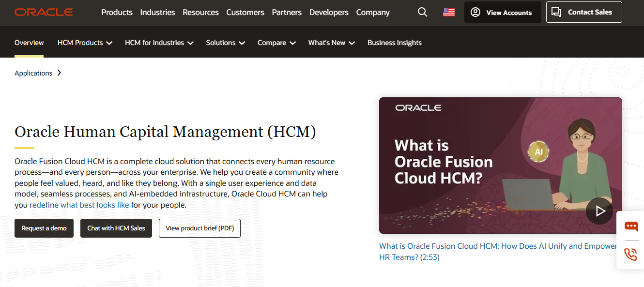Open the search icon
The image size is (644, 287).
click(422, 12)
